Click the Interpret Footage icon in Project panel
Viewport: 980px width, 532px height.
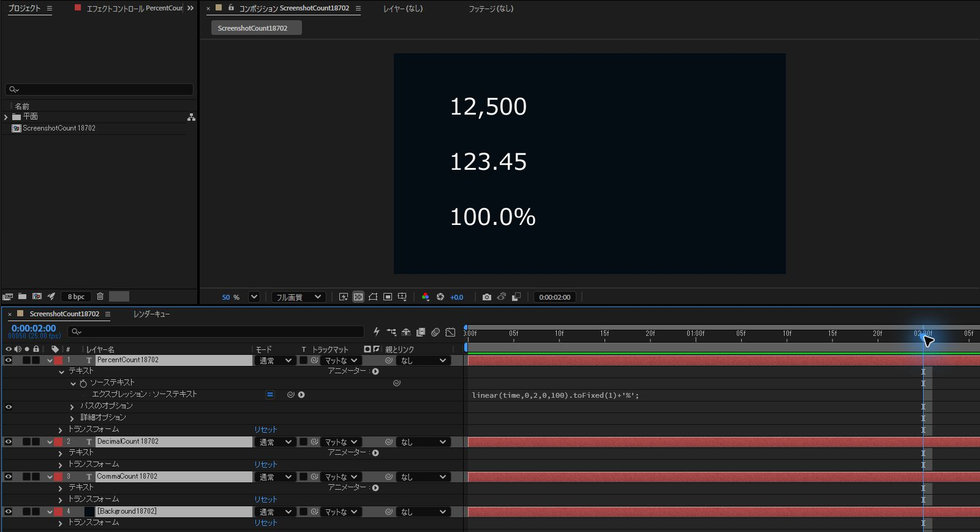(7, 297)
